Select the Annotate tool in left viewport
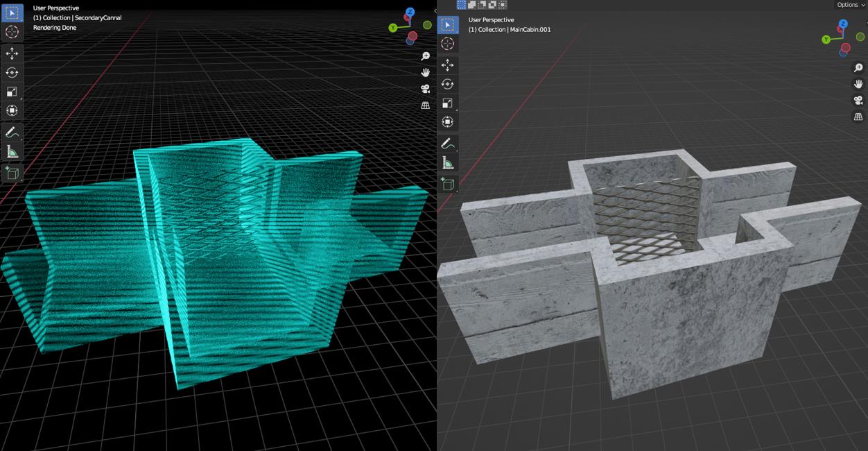 [12, 133]
